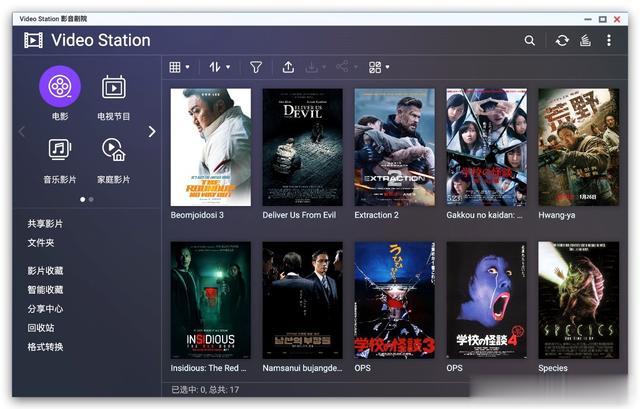Maximize the Video Station window
The image size is (640, 409).
pos(602,19)
